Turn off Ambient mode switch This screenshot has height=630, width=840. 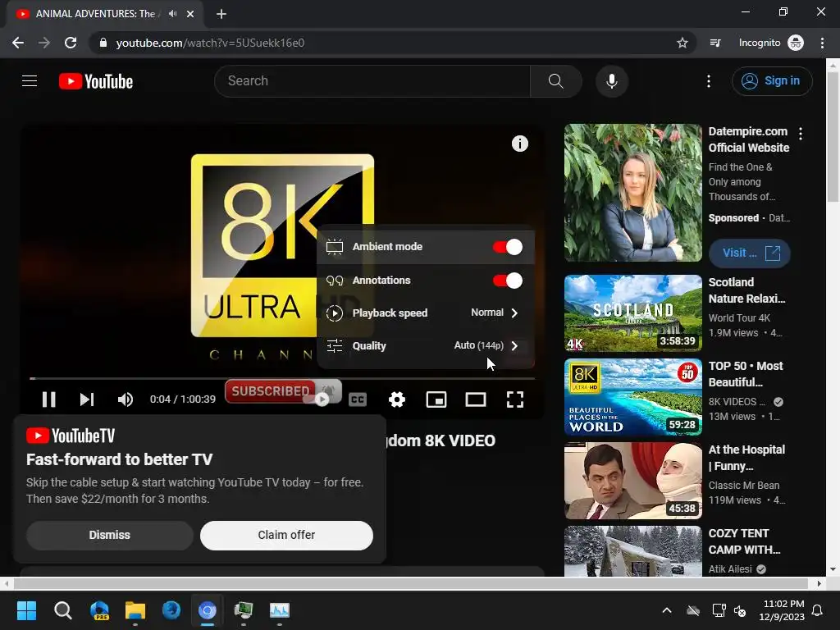[x=507, y=247]
